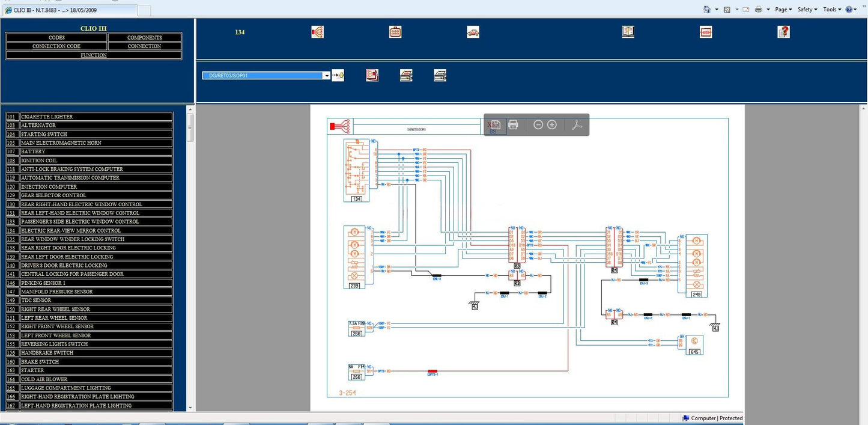Click the connector icon in top bar
868x425 pixels.
pos(395,32)
